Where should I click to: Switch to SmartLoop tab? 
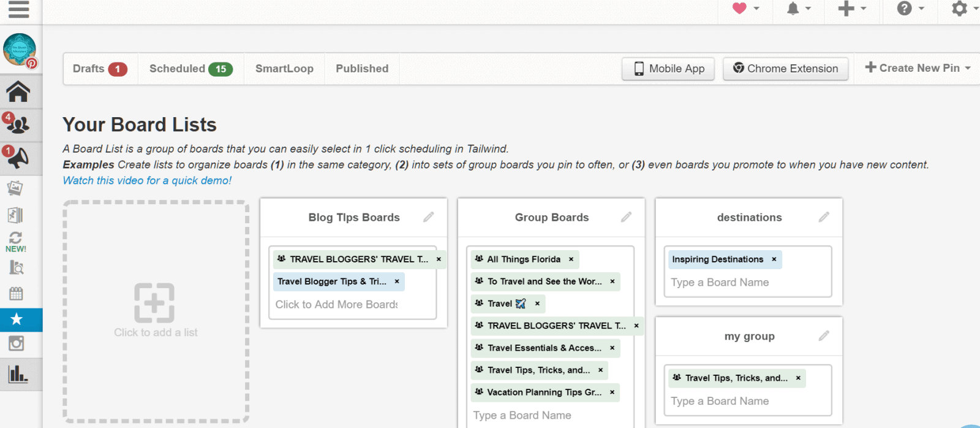pos(284,69)
